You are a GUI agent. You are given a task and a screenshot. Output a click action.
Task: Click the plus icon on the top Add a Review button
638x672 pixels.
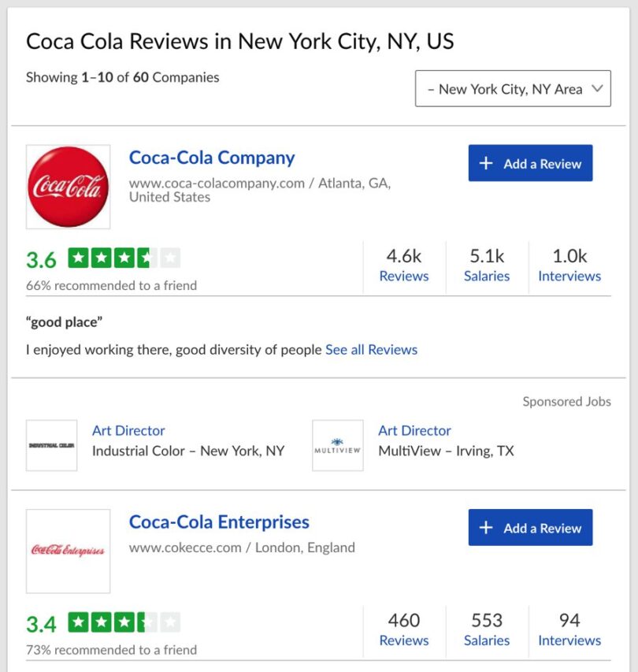click(x=488, y=163)
